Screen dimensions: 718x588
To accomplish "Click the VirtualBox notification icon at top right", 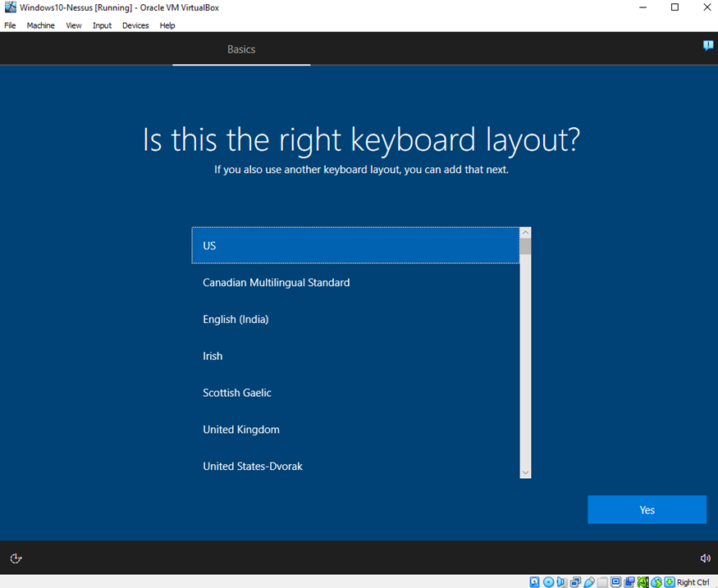I will click(708, 46).
